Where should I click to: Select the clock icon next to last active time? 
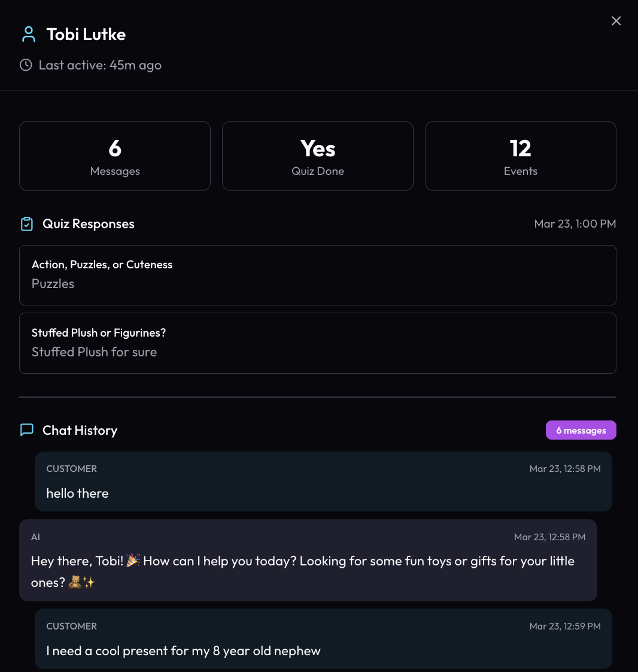coord(25,65)
